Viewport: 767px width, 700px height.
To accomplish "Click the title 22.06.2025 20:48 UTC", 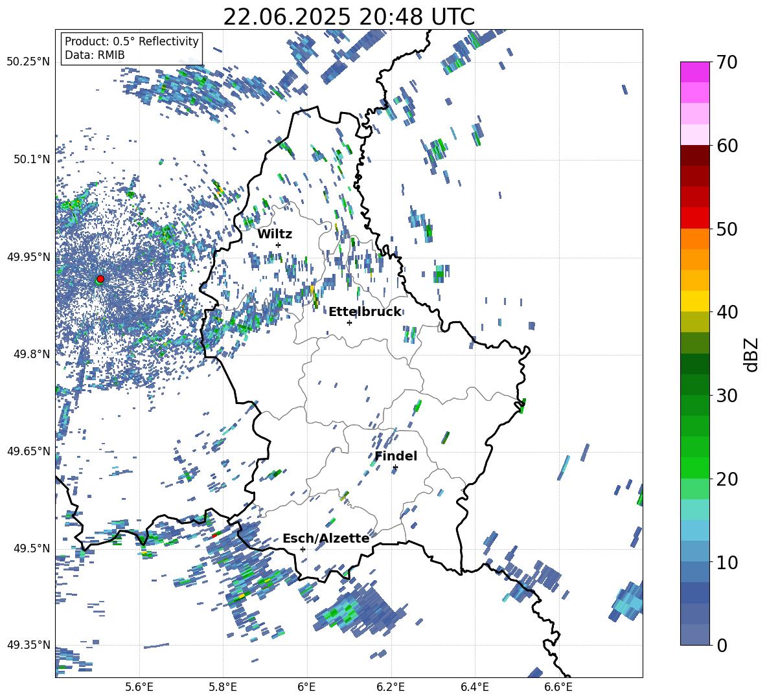I will click(x=349, y=17).
